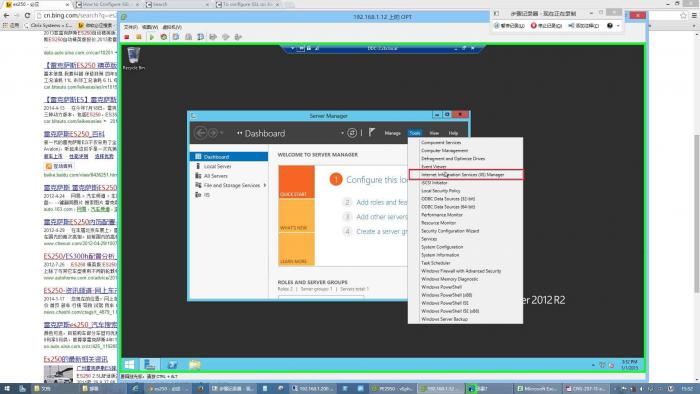This screenshot has height=394, width=700.
Task: Click the pause record button in Steps Recorder
Action: coord(509,26)
